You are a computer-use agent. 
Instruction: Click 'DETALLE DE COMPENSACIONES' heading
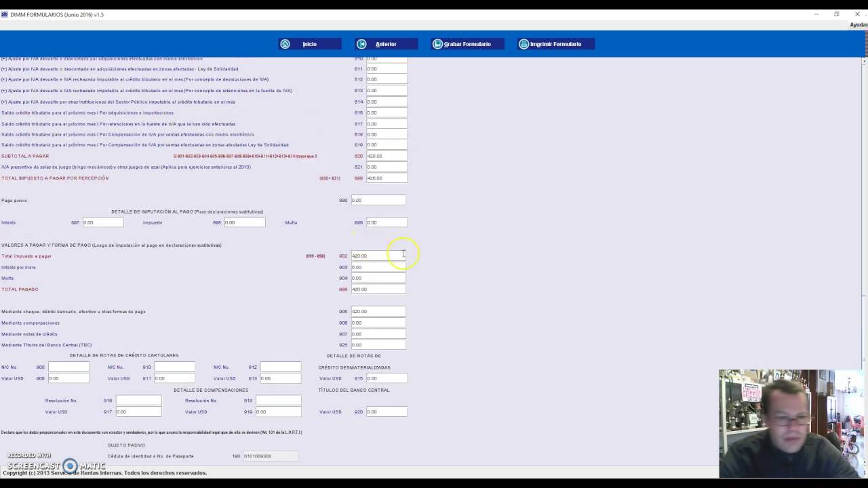coord(211,390)
